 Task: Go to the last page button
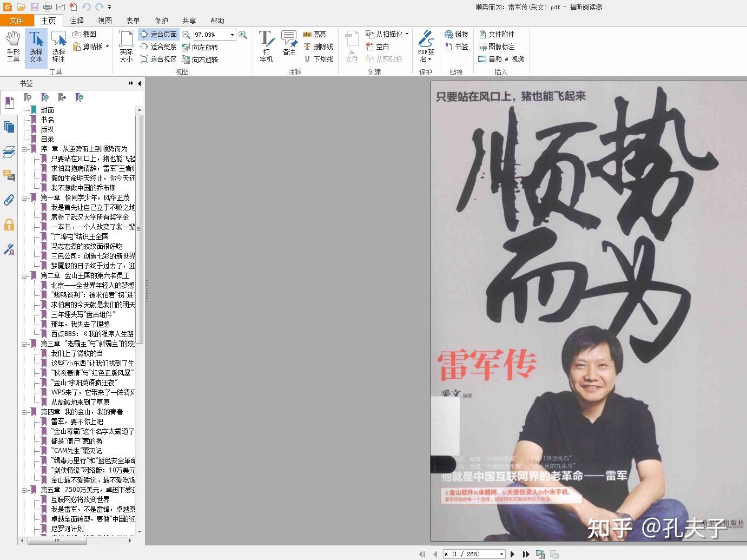(525, 554)
